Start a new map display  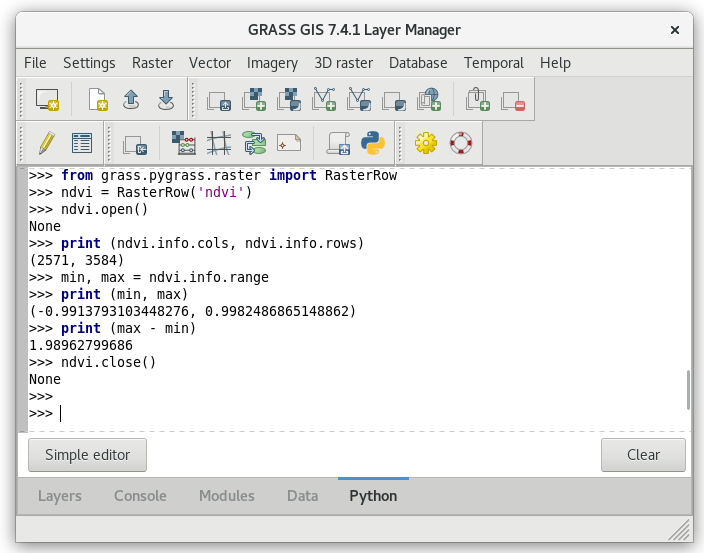tap(47, 99)
